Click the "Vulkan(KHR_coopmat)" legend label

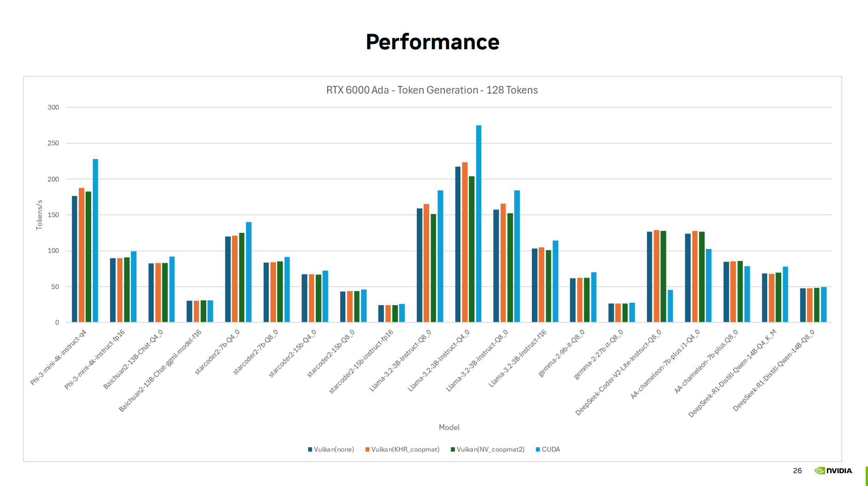point(405,450)
